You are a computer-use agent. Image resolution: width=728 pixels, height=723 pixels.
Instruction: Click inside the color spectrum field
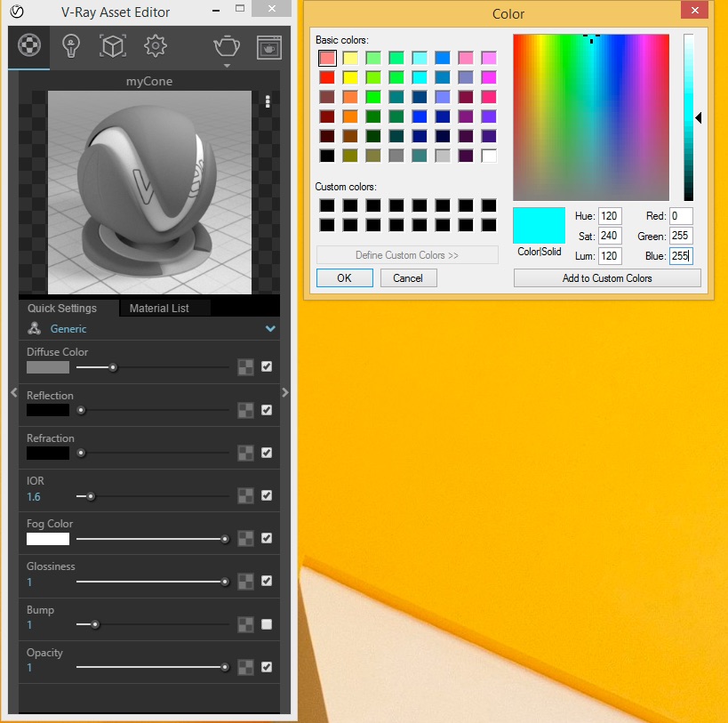(x=591, y=117)
